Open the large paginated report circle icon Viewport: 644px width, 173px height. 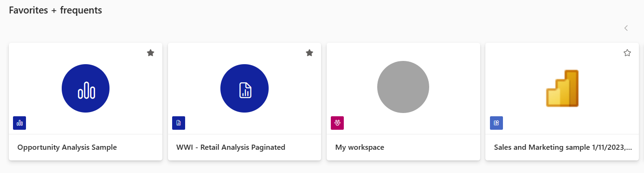point(245,88)
